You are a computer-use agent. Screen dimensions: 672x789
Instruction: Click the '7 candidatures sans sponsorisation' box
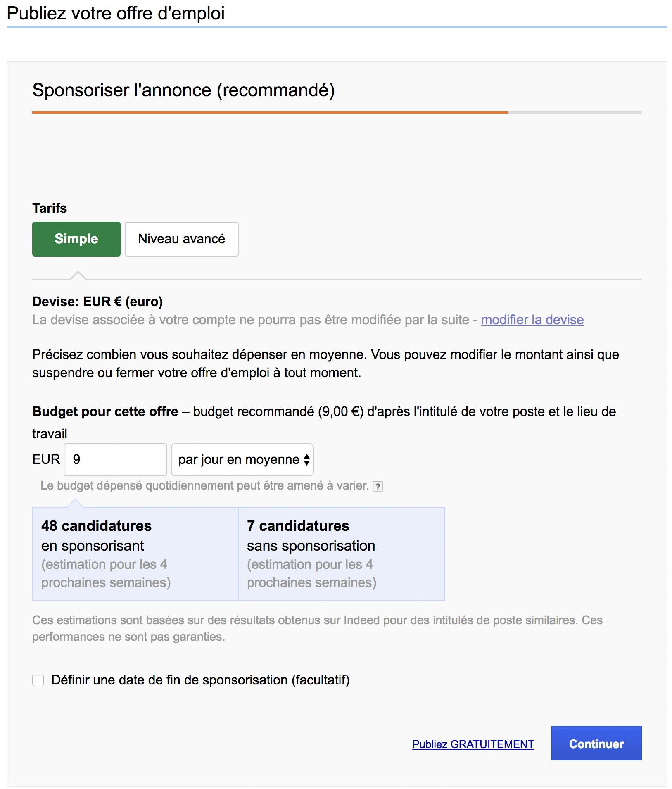[342, 554]
